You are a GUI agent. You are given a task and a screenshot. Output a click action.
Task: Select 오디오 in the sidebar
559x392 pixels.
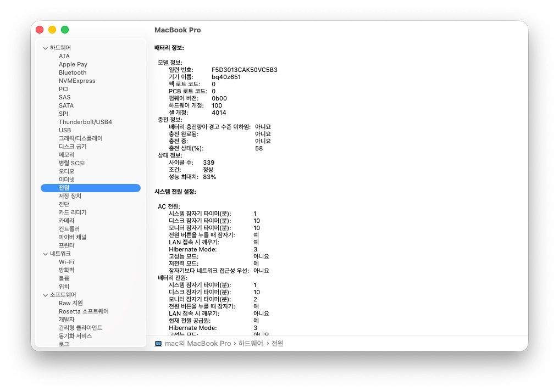point(67,171)
